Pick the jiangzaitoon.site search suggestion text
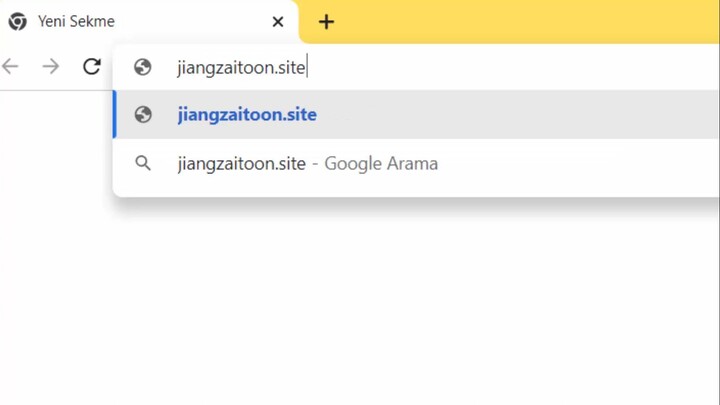720x405 pixels. [x=241, y=163]
